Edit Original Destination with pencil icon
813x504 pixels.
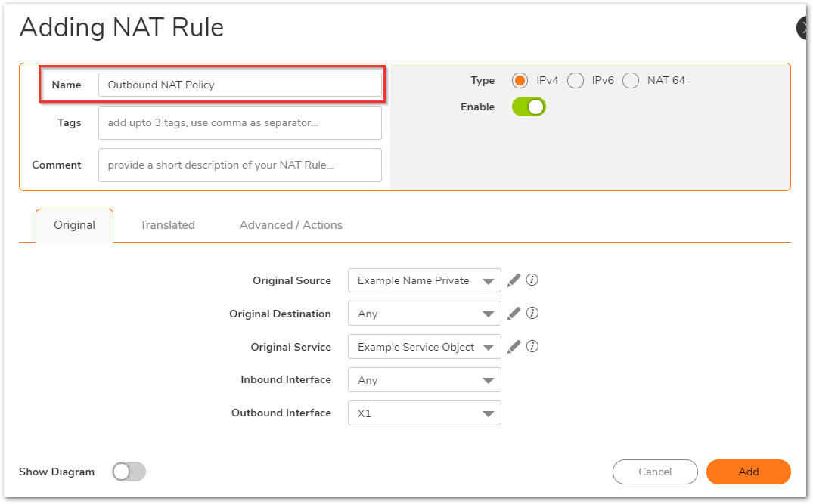(x=514, y=314)
